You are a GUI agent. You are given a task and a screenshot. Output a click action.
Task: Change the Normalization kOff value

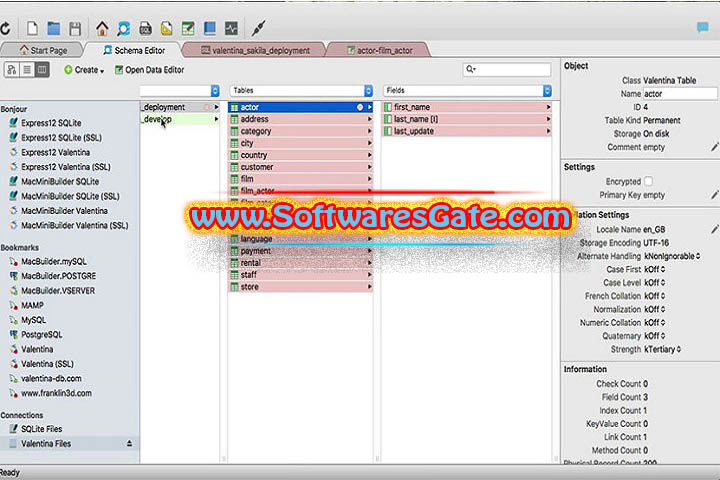point(655,309)
